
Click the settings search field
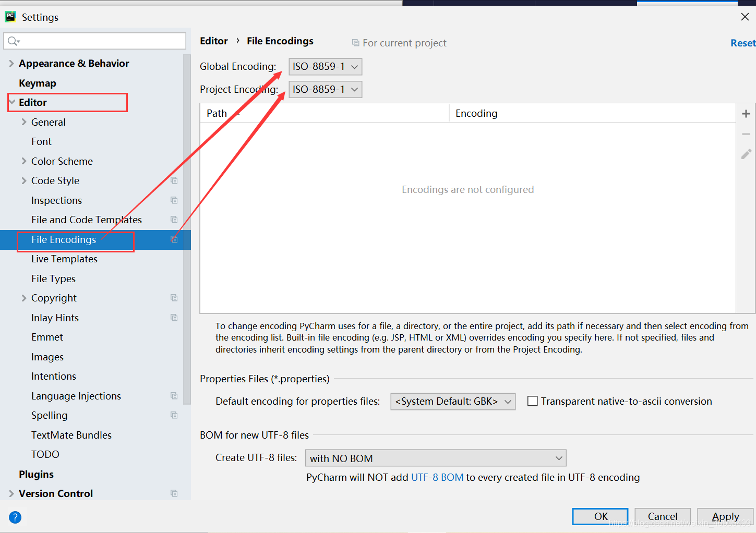pos(95,41)
